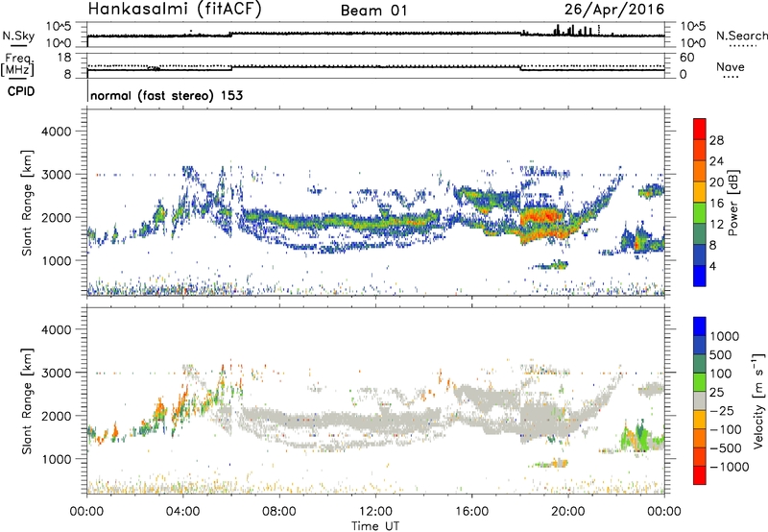Click the leftmost '00:00' time tick label
Viewport: 768px width, 532px height.
click(86, 512)
